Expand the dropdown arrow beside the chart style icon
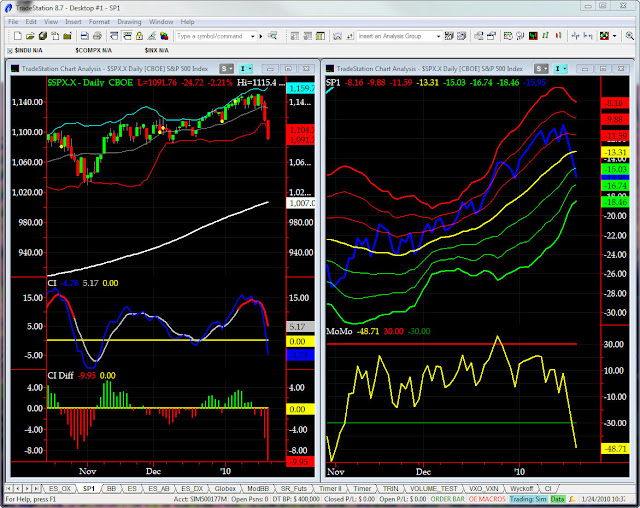This screenshot has height=508, width=640. tap(614, 36)
